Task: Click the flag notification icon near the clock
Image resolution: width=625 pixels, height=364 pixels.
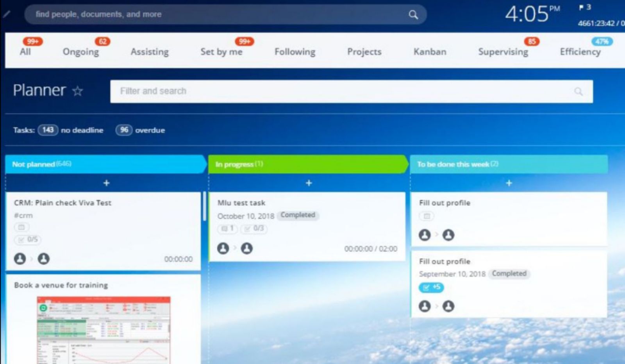Action: click(x=581, y=7)
